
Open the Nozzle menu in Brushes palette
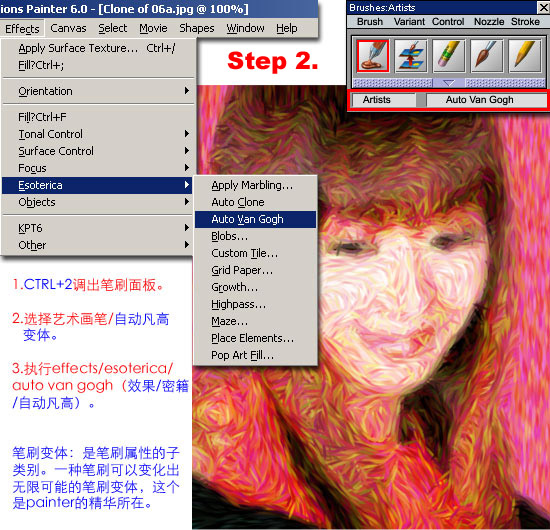pyautogui.click(x=489, y=22)
